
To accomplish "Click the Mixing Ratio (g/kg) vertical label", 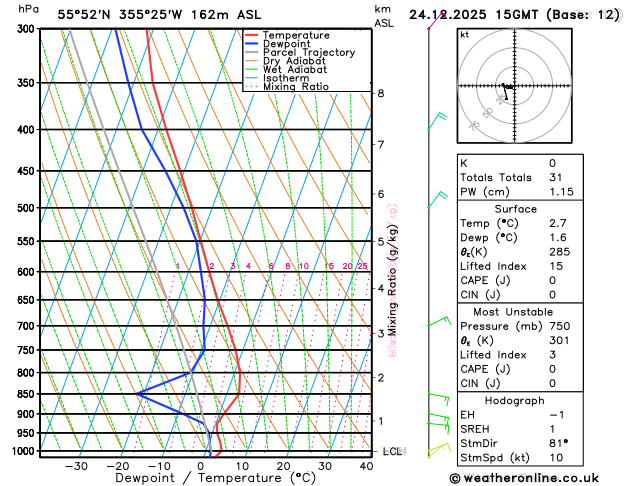I will (x=393, y=280).
